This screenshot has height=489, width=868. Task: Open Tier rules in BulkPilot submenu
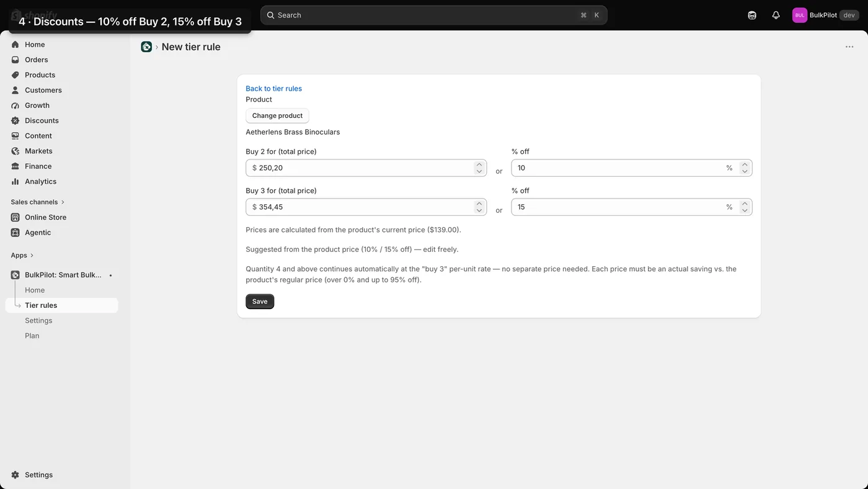click(x=62, y=305)
